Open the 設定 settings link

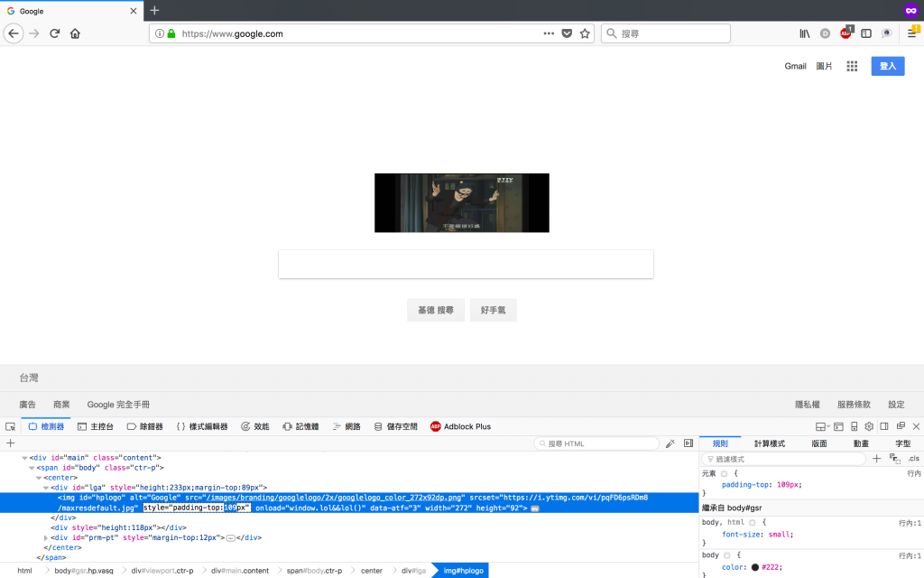896,405
